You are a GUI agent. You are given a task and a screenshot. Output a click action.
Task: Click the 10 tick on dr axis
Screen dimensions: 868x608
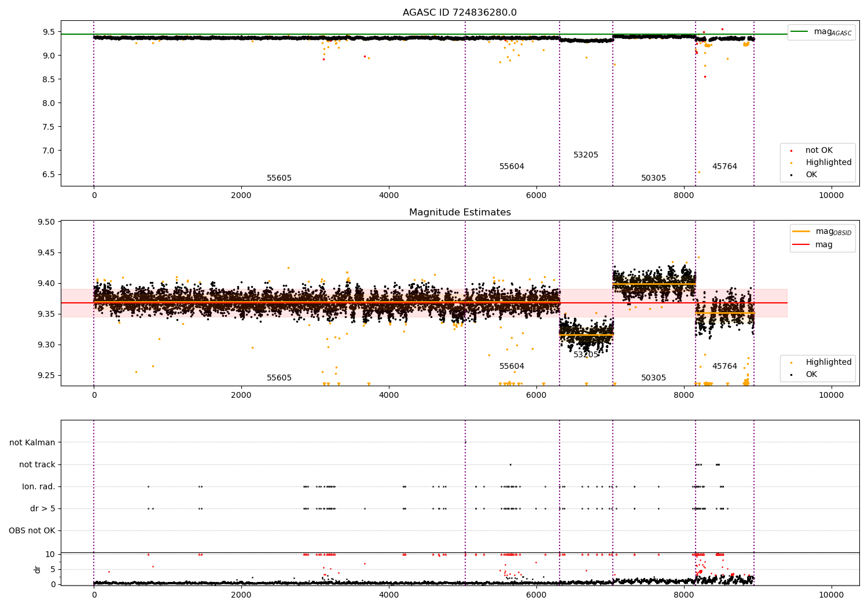pyautogui.click(x=50, y=555)
